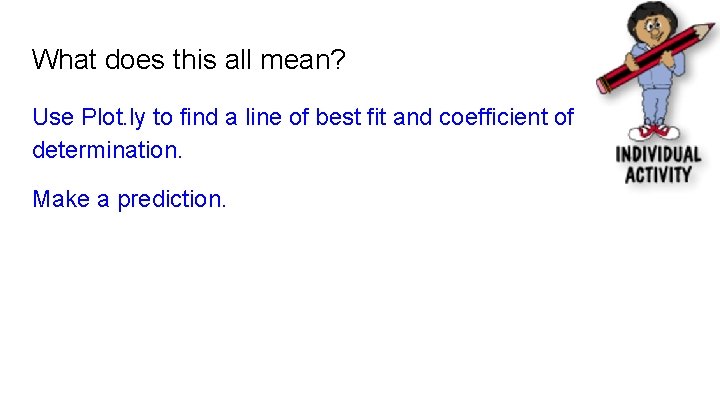Screen dimensions: 720x405
Task: Click the character's black hair
Action: (652, 14)
